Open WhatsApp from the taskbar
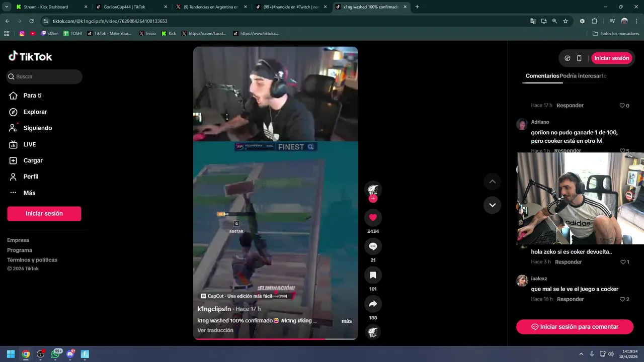The height and width of the screenshot is (362, 644). 55,354
